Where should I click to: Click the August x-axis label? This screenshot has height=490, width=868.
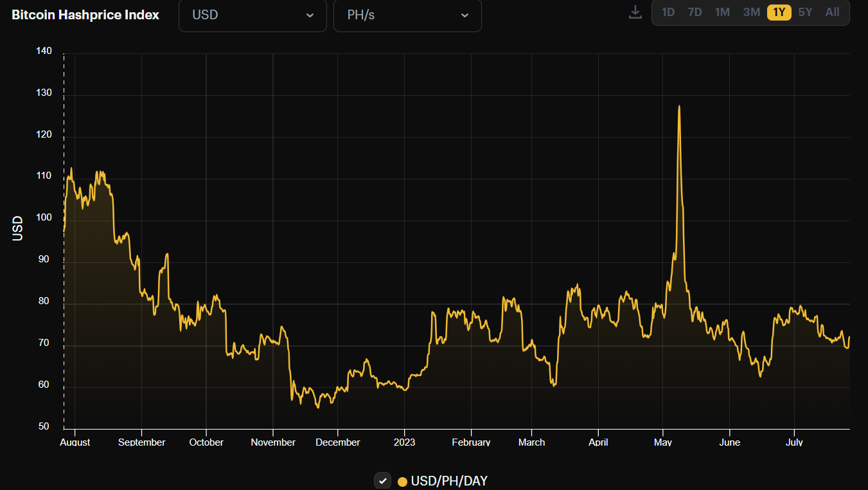(75, 442)
